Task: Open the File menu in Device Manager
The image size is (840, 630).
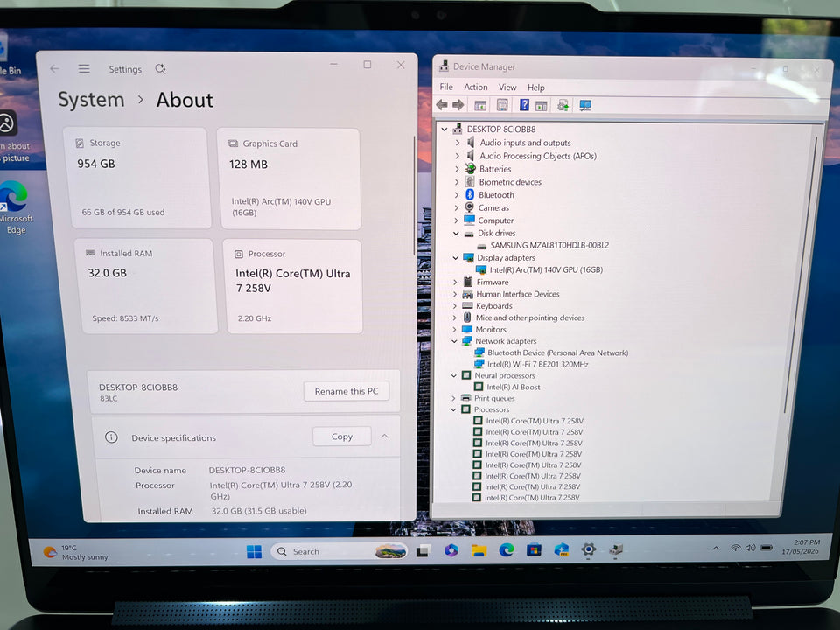Action: click(446, 87)
